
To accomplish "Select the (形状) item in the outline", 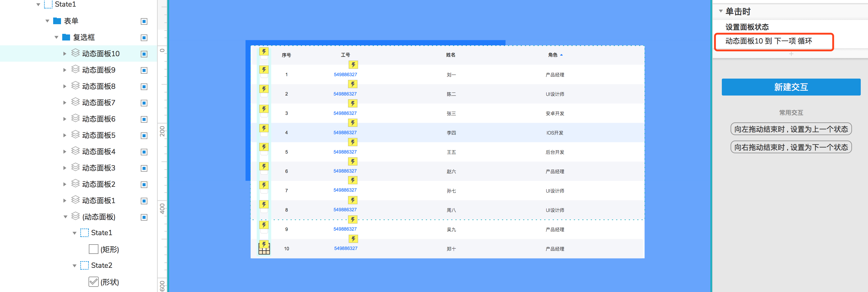I will coord(110,282).
